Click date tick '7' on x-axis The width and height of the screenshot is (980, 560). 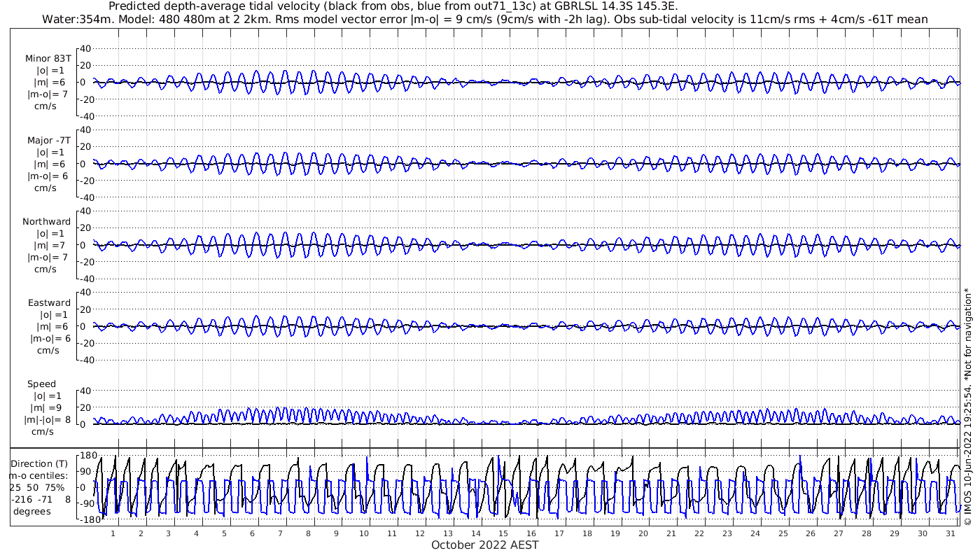[x=280, y=533]
